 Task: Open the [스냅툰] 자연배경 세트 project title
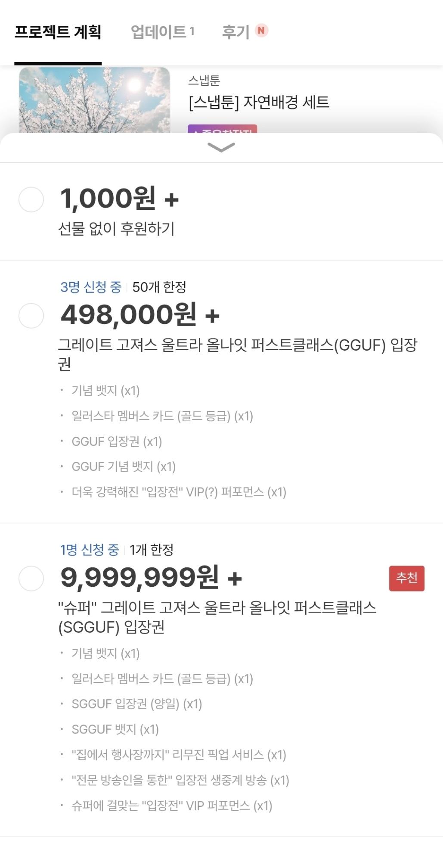[x=259, y=103]
